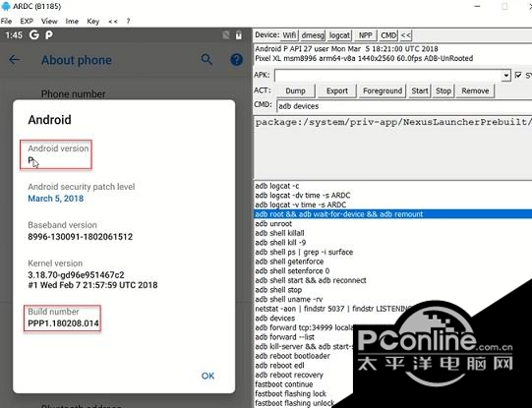Click the CMD input field with adb devices
Viewport: 532px width, 408px height.
404,106
